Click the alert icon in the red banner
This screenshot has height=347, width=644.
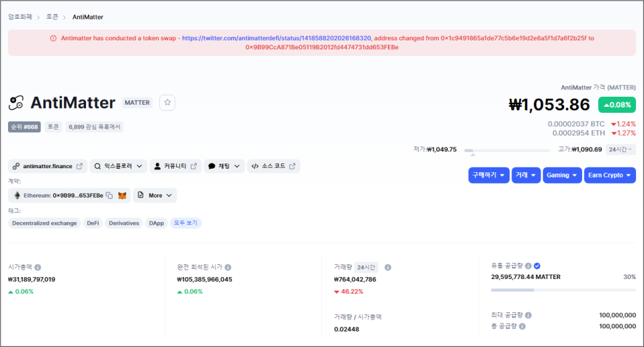coord(53,38)
